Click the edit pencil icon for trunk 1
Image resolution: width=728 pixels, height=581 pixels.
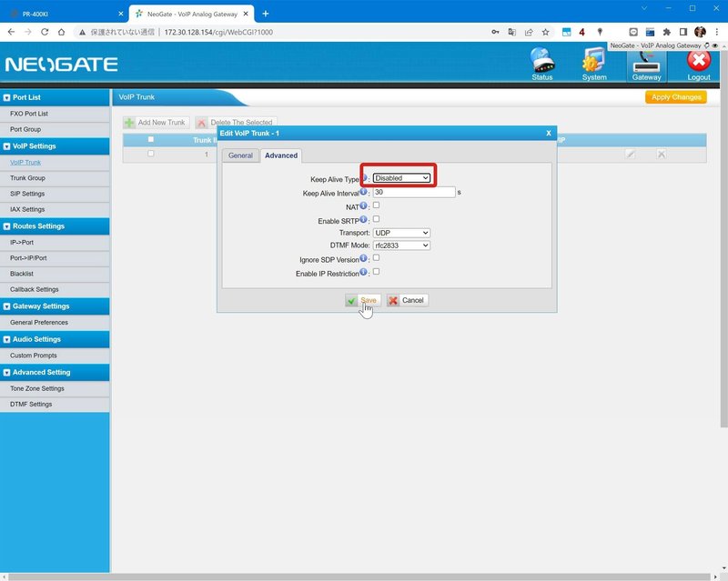(x=630, y=154)
